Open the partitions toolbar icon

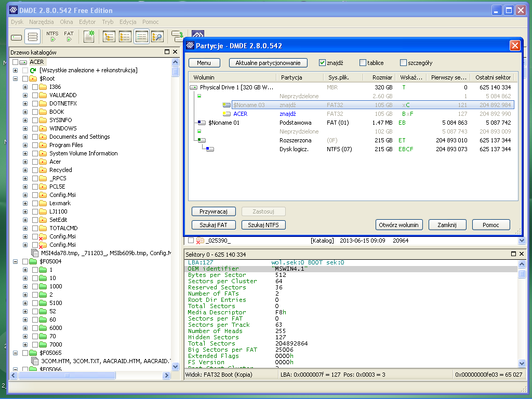click(x=33, y=37)
